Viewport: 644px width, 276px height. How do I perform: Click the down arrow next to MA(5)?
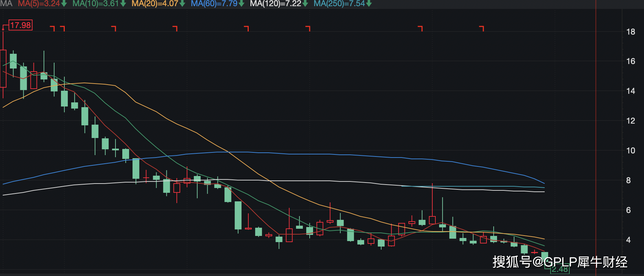pyautogui.click(x=64, y=4)
